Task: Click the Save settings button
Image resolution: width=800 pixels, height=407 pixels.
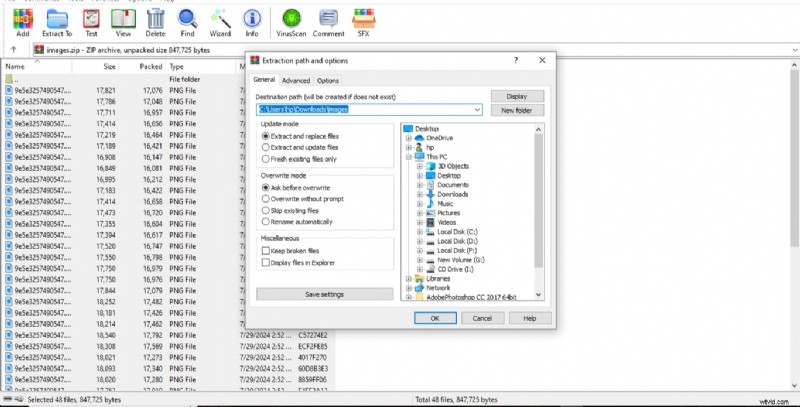Action: 324,294
